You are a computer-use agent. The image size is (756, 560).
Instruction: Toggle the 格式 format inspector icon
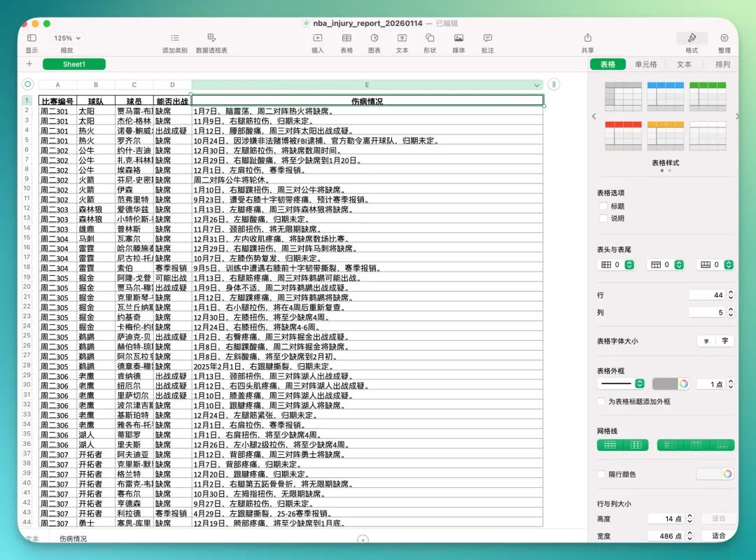pos(692,38)
